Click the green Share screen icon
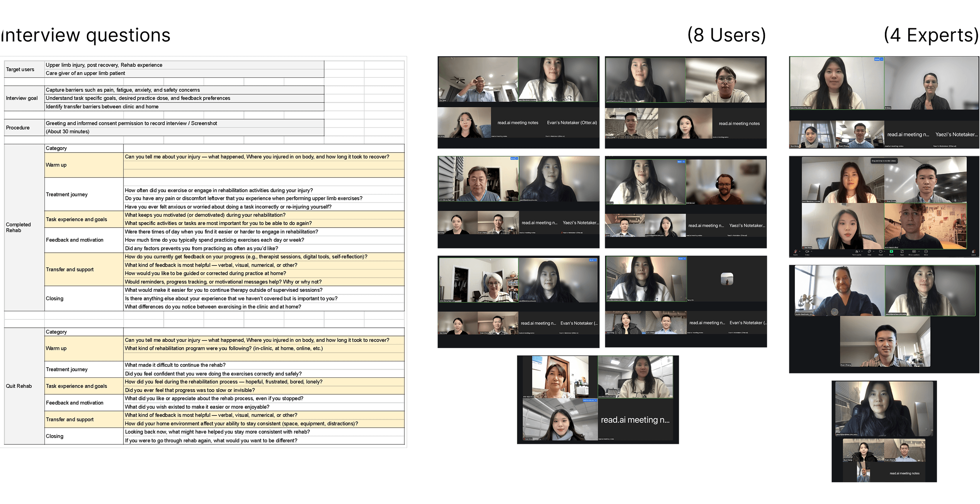The height and width of the screenshot is (504, 980). click(891, 252)
